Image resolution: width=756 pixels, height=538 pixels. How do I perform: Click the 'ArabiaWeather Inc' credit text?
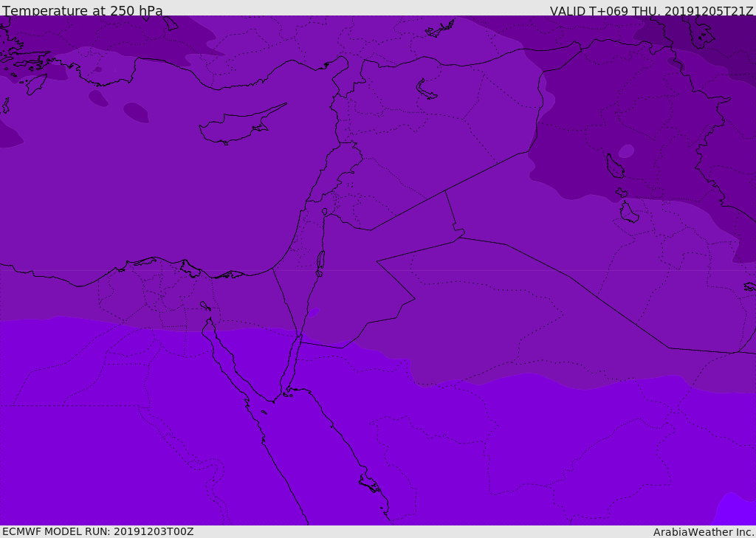703,532
